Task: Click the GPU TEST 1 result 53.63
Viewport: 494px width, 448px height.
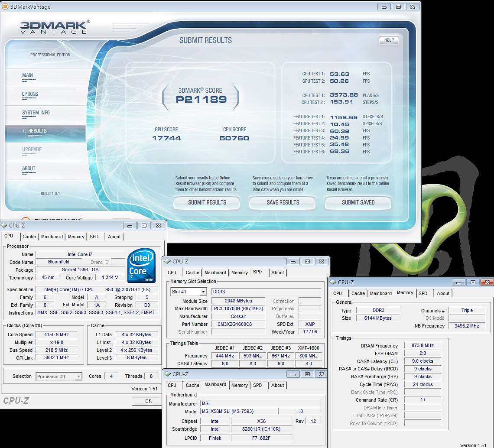Action: pos(339,74)
